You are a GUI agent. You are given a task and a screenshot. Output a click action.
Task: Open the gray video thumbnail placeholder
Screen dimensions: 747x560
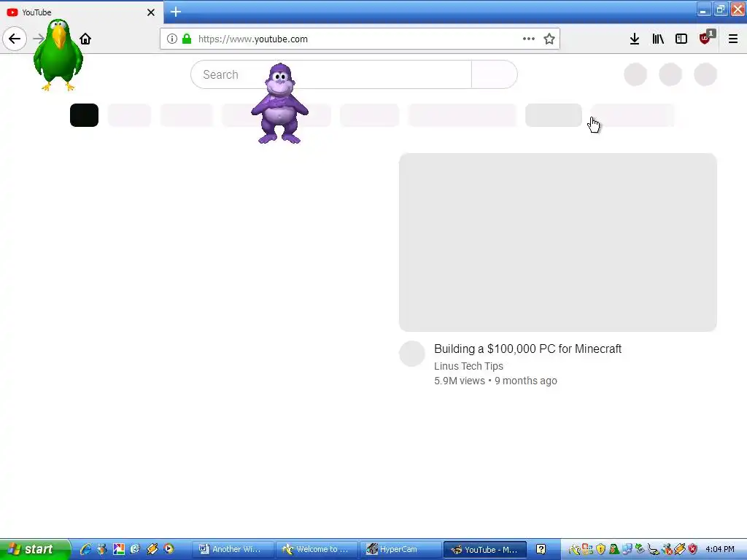pos(558,242)
